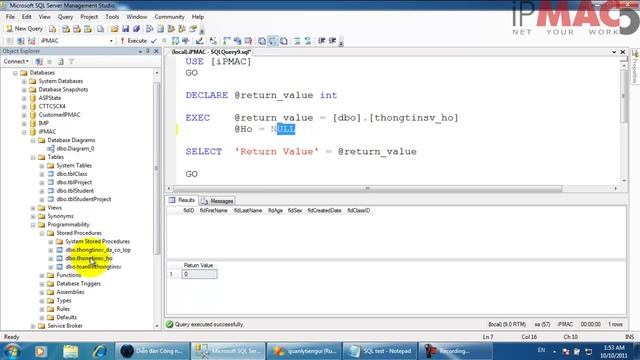Save the current query with disk icon
Screen dimensions: 640x360
pos(126,29)
